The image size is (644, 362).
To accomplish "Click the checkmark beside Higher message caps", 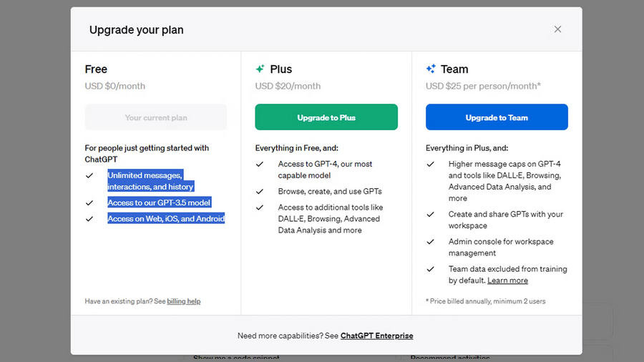I will [431, 164].
